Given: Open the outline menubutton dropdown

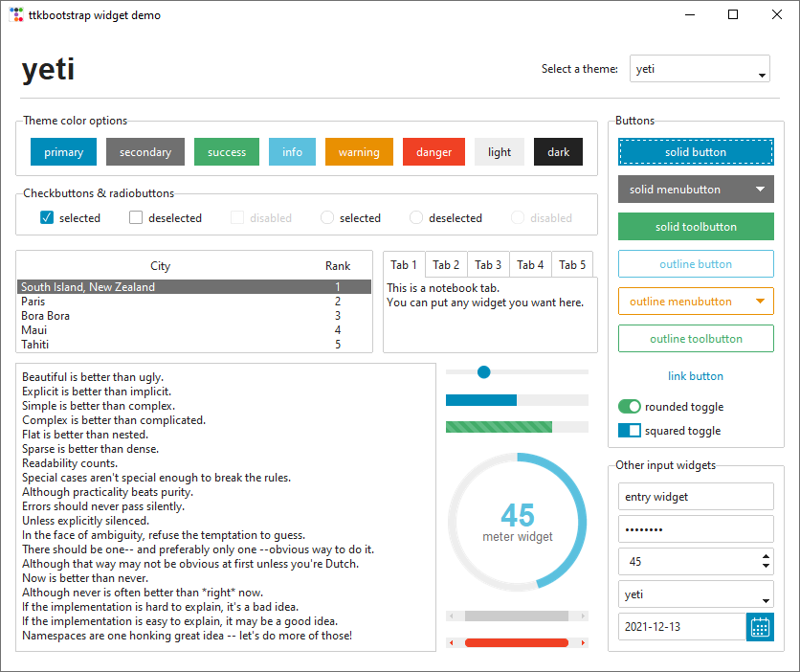Looking at the screenshot, I should click(x=760, y=302).
